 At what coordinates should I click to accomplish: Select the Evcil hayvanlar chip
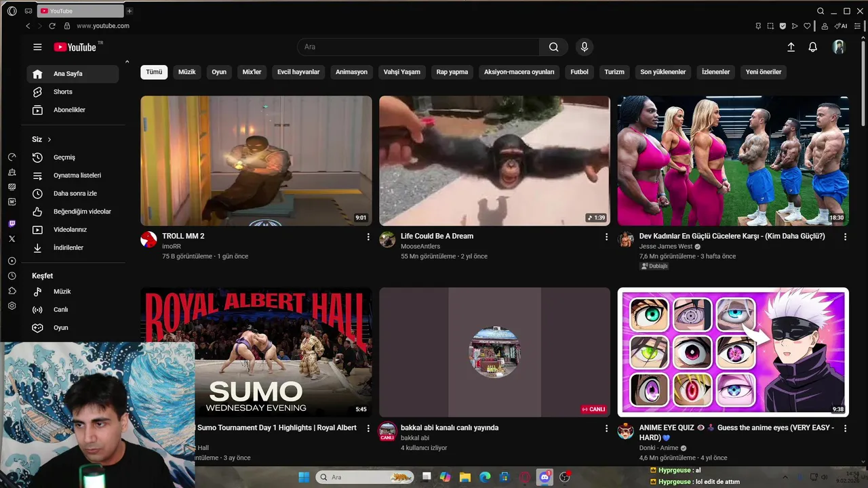pyautogui.click(x=298, y=72)
